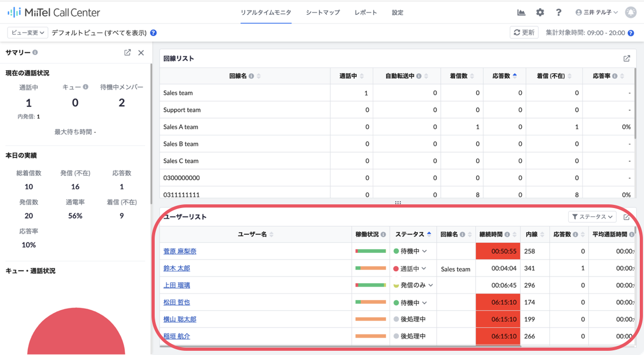
Task: Click info icon beside 回線名 in 回線リスト
Action: pos(251,76)
